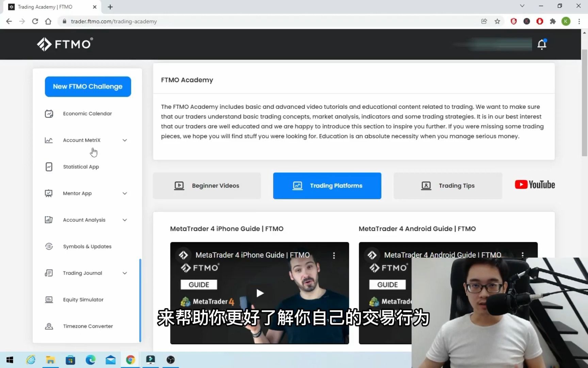Click the Symbols & Updates icon

tap(49, 246)
